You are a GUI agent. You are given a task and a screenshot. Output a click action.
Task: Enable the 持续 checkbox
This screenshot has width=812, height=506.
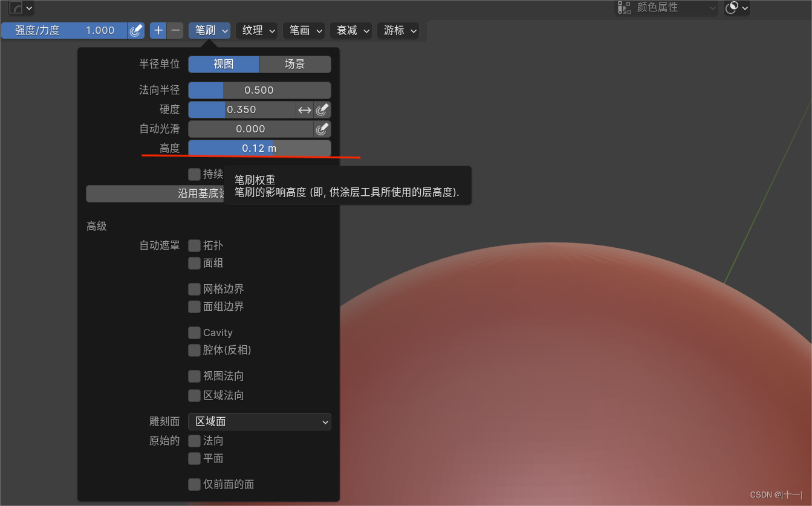tap(194, 174)
